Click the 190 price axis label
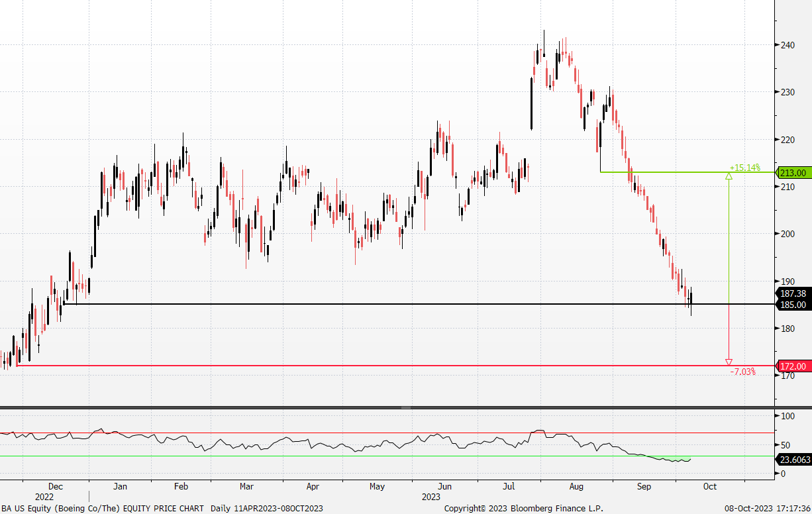This screenshot has height=514, width=812. click(788, 282)
